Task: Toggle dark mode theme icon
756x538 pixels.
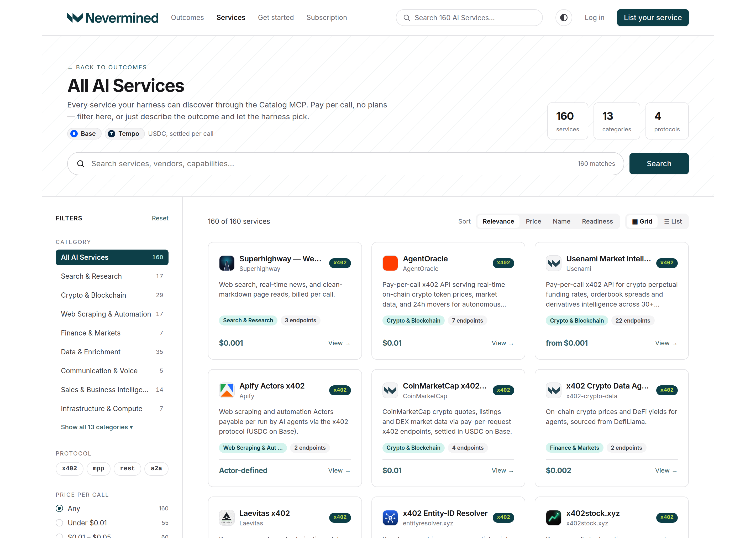Action: click(564, 18)
